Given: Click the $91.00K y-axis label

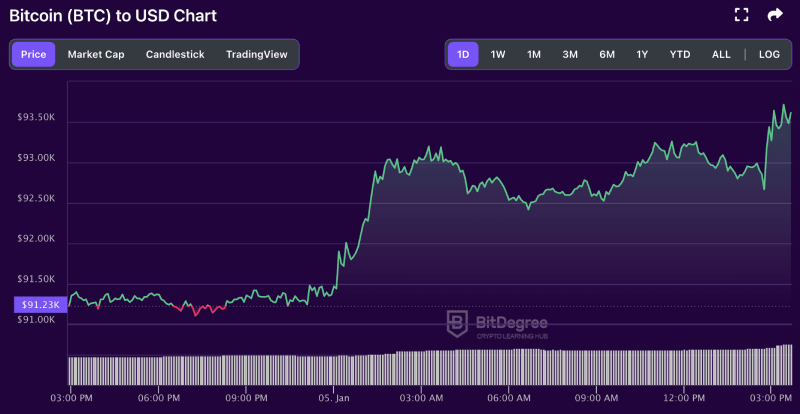Looking at the screenshot, I should coord(36,320).
